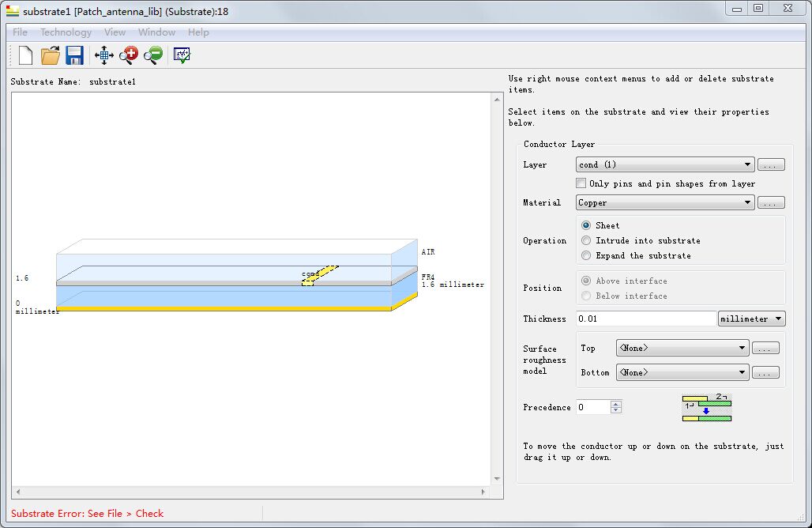The height and width of the screenshot is (528, 812).
Task: Increase Precedence with the up spinner arrow
Action: (x=616, y=404)
